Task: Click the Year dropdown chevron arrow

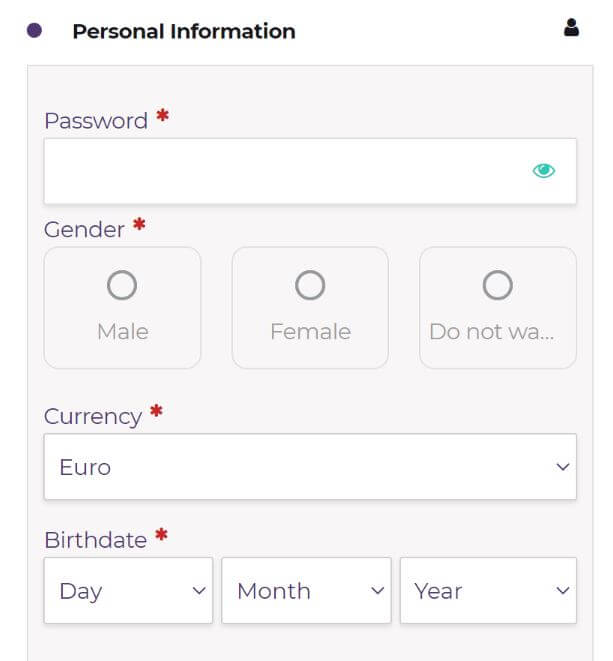Action: (563, 591)
